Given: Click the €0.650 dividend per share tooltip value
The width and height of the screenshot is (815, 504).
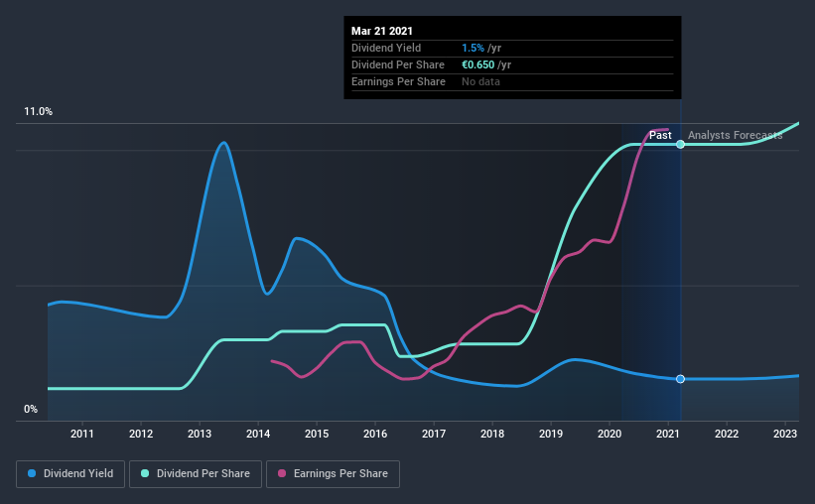Looking at the screenshot, I should coord(478,64).
